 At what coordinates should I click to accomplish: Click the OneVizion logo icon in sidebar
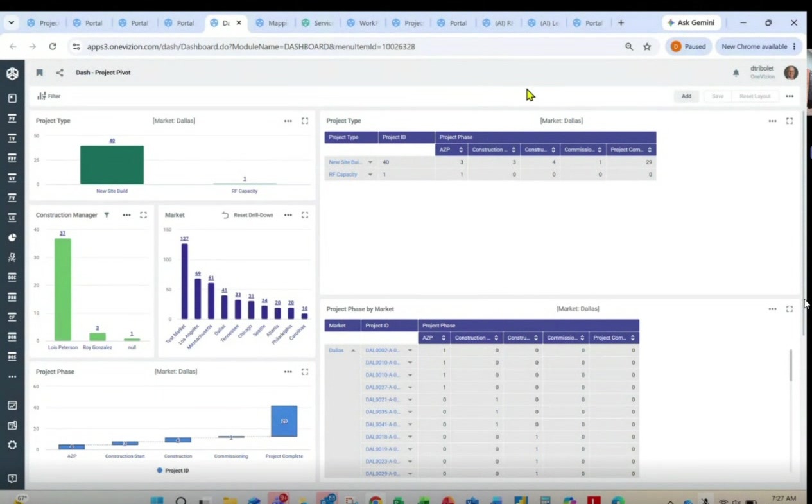12,73
